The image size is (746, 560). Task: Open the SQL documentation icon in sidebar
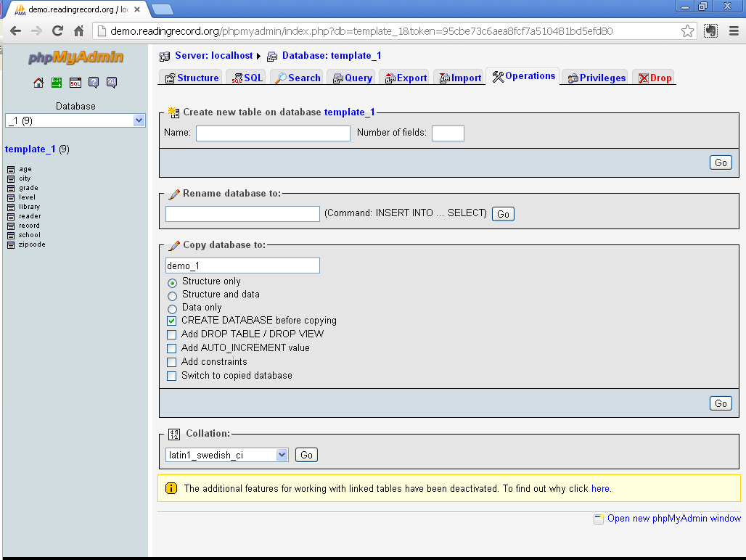coord(112,83)
